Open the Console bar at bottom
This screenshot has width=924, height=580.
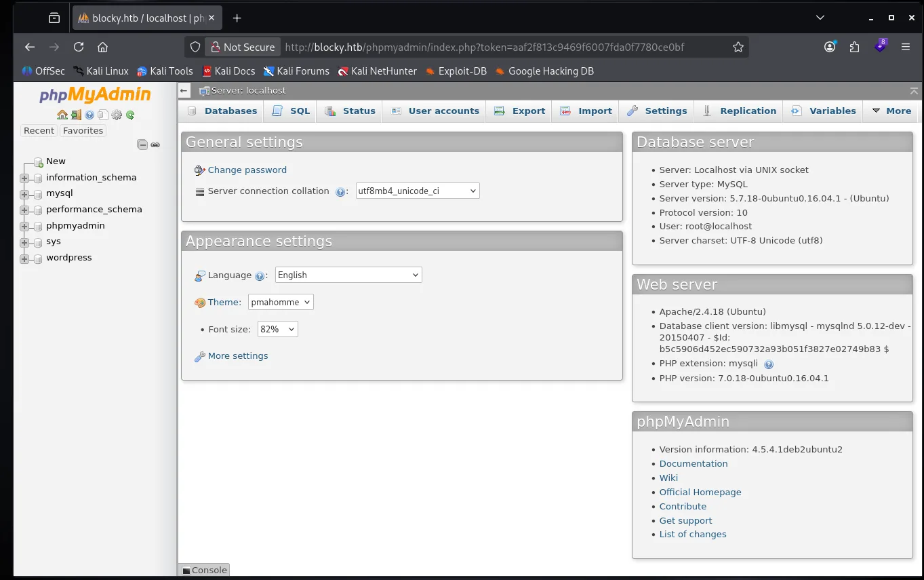point(204,570)
